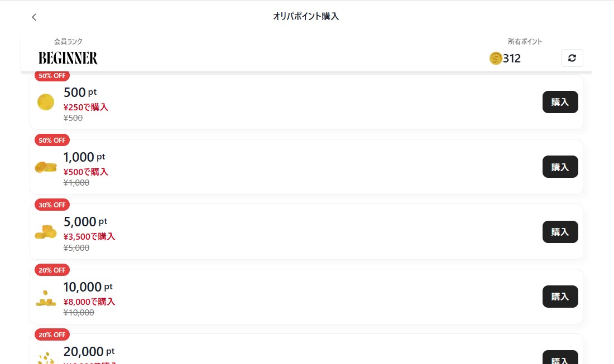
Task: Click the BEGINNER member rank logo
Action: 68,58
